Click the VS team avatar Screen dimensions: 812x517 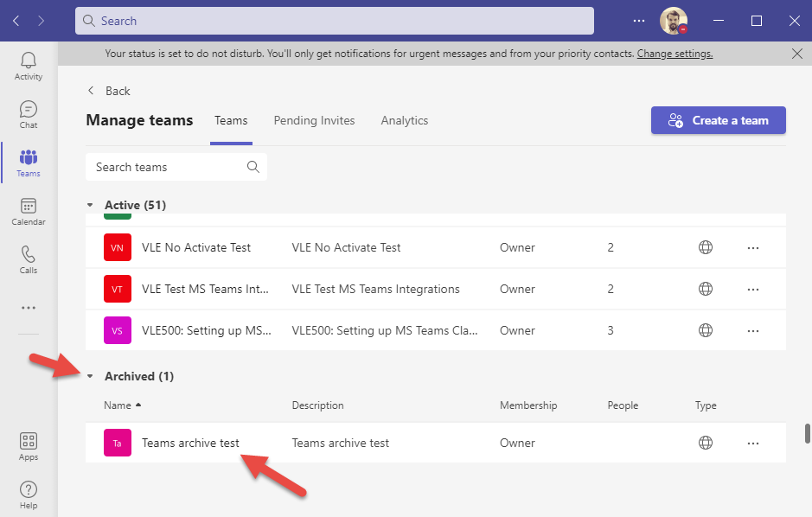[118, 330]
